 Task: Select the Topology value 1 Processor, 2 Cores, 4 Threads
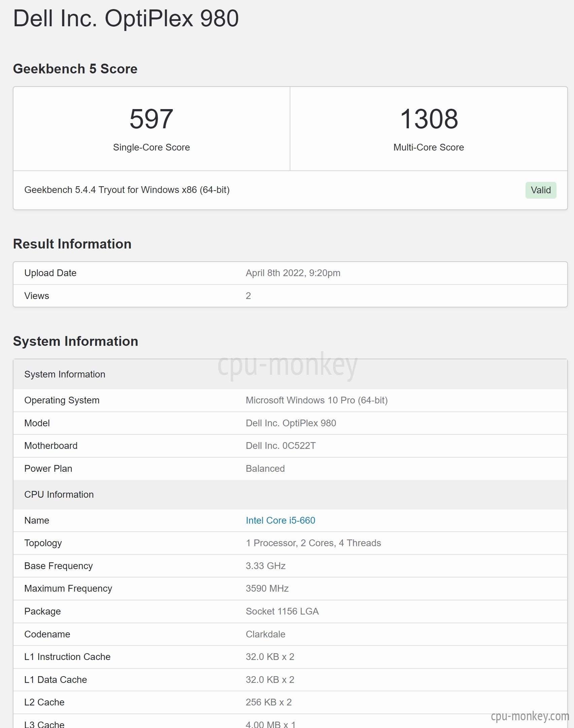tap(313, 543)
